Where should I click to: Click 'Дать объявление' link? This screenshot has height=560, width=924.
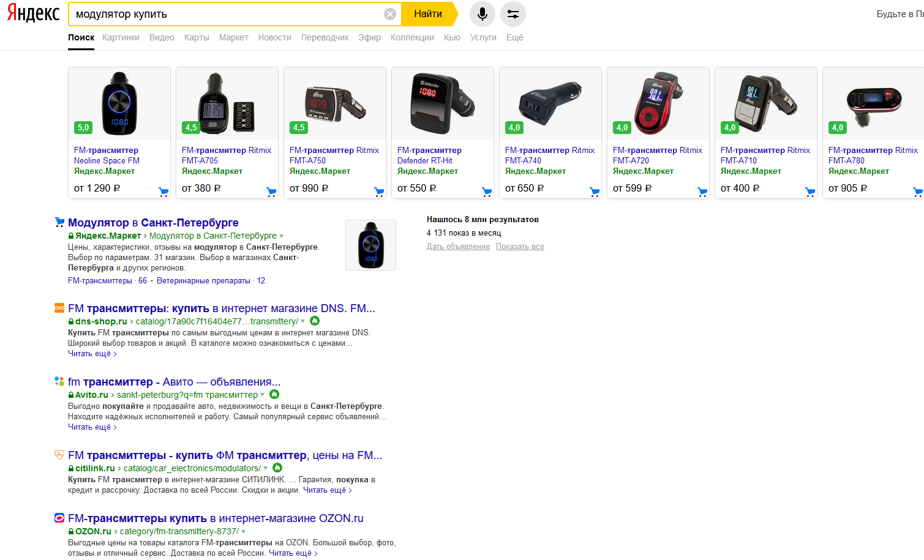458,247
